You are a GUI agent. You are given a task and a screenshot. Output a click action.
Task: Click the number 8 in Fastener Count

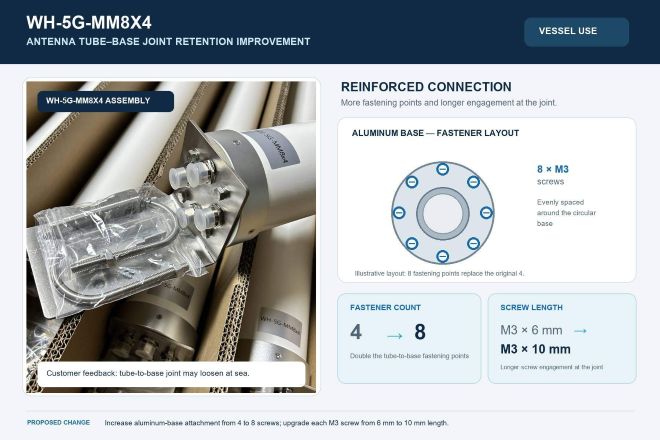420,332
